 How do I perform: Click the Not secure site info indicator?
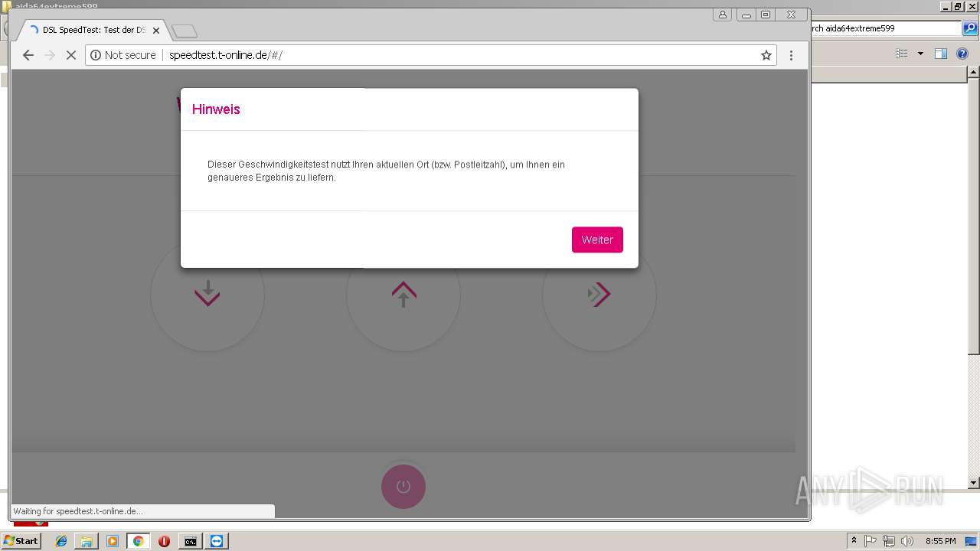click(x=123, y=55)
